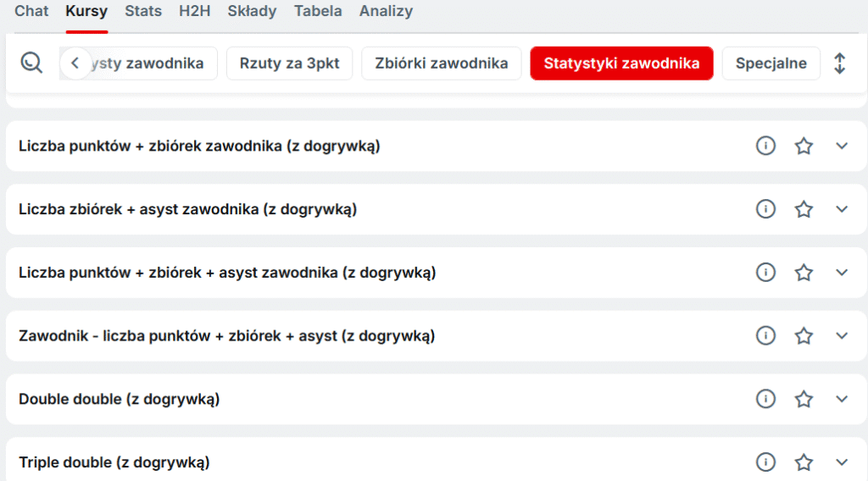868x481 pixels.
Task: Expand Liczba punktów + zbiórek + asyst zawodnika
Action: pos(842,272)
